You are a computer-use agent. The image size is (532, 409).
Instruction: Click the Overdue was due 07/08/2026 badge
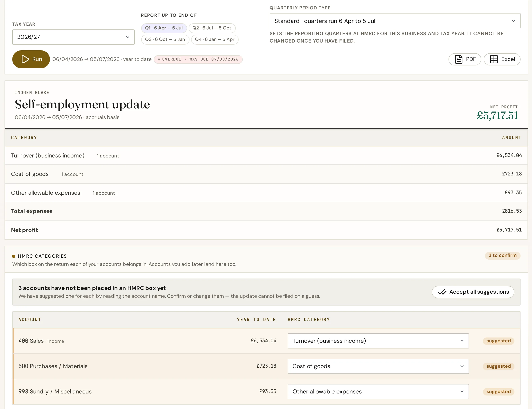click(198, 59)
